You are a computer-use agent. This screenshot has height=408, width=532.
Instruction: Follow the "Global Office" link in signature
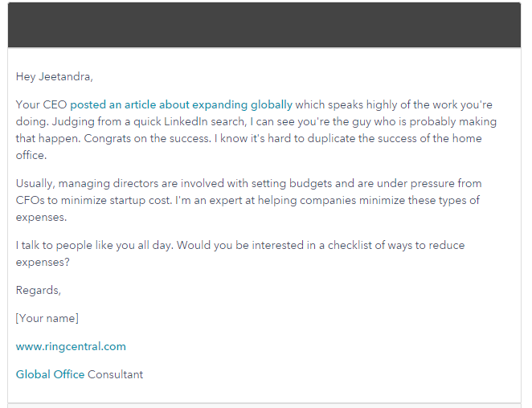pyautogui.click(x=50, y=374)
